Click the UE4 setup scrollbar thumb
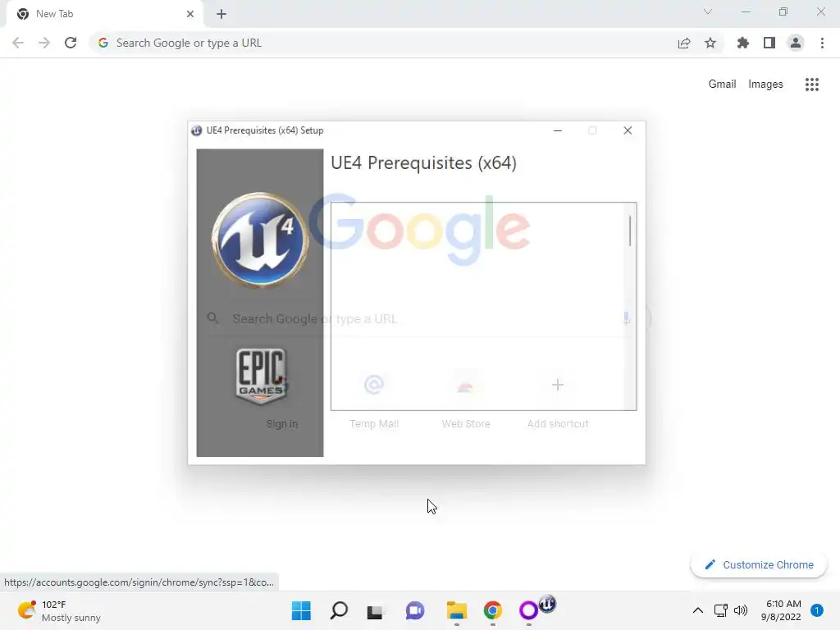 coord(630,231)
